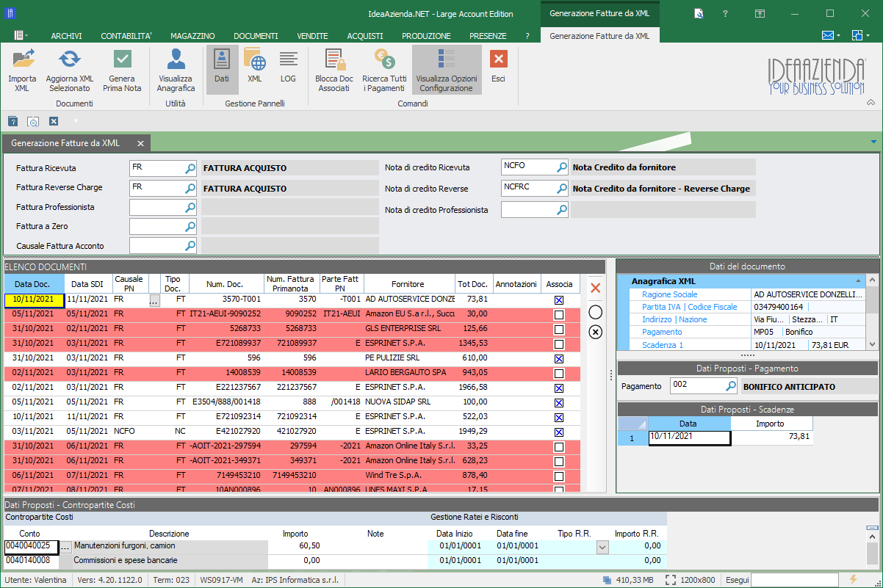Search Fattura Professionista with magnifier icon

tap(190, 208)
